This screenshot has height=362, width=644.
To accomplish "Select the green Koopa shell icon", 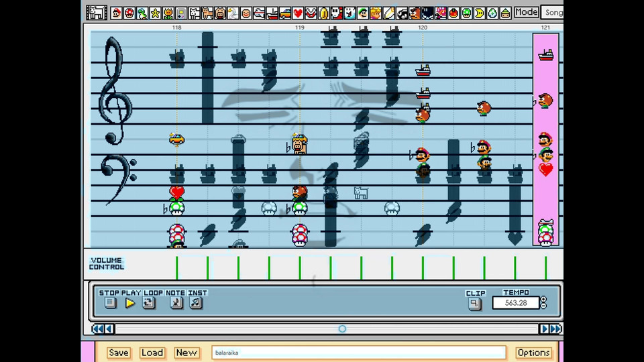I will pos(506,13).
